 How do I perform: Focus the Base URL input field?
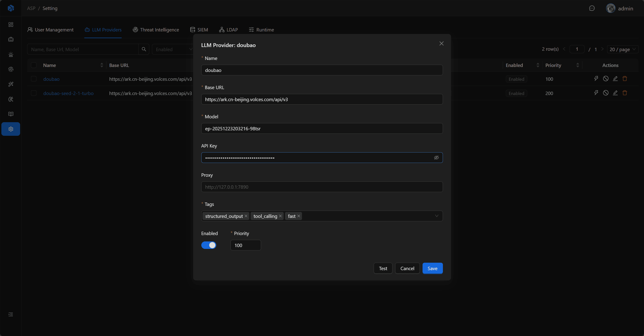coord(322,99)
